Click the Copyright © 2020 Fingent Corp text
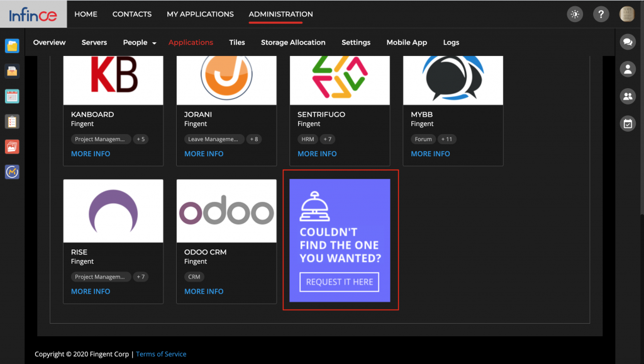 [x=82, y=354]
